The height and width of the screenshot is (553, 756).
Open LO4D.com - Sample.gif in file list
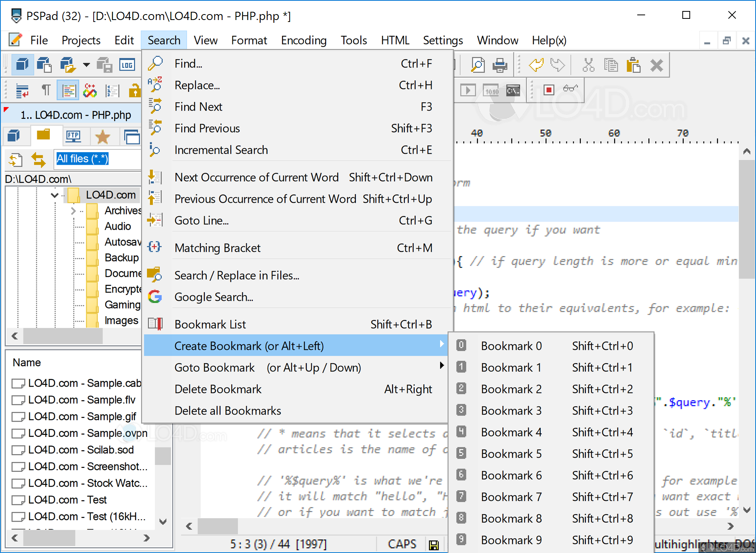click(82, 417)
